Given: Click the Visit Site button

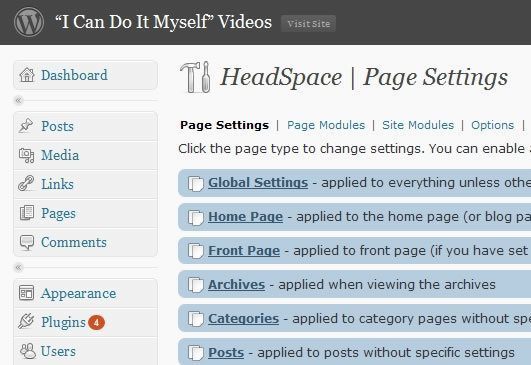Looking at the screenshot, I should 309,24.
